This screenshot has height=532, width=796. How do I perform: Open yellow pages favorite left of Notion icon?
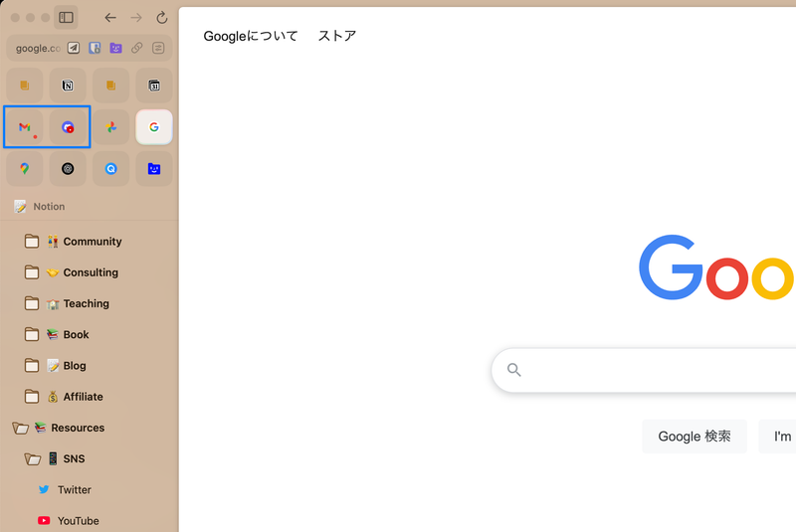point(24,86)
